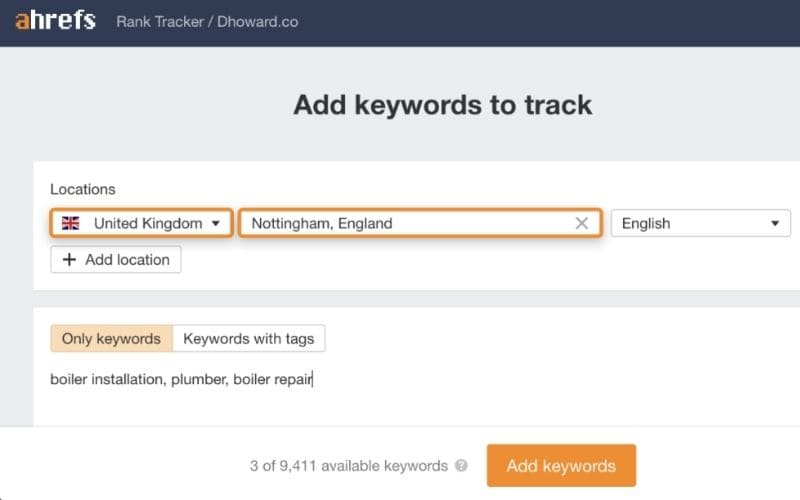Click the Add keywords to track heading
The image size is (800, 500).
pyautogui.click(x=442, y=105)
